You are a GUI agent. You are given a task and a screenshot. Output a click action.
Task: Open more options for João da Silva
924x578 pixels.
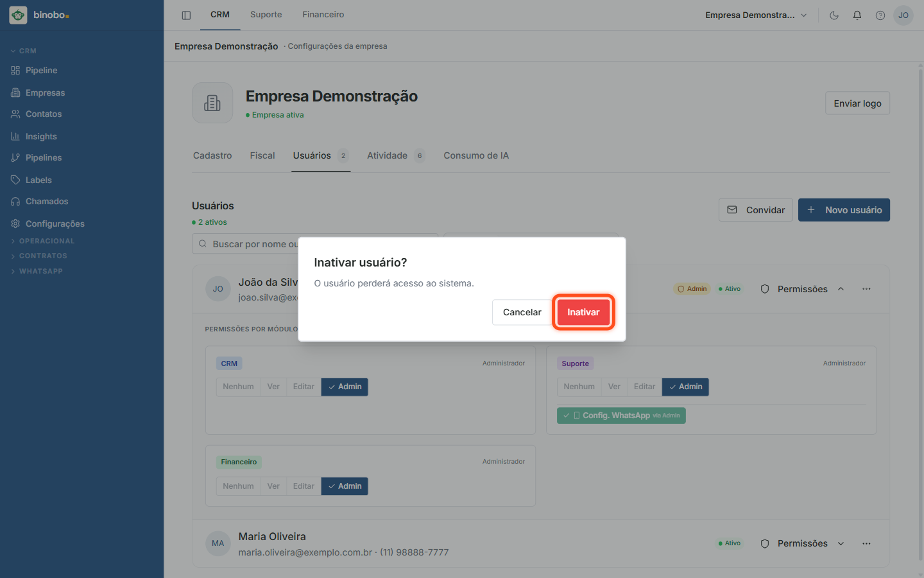point(866,289)
